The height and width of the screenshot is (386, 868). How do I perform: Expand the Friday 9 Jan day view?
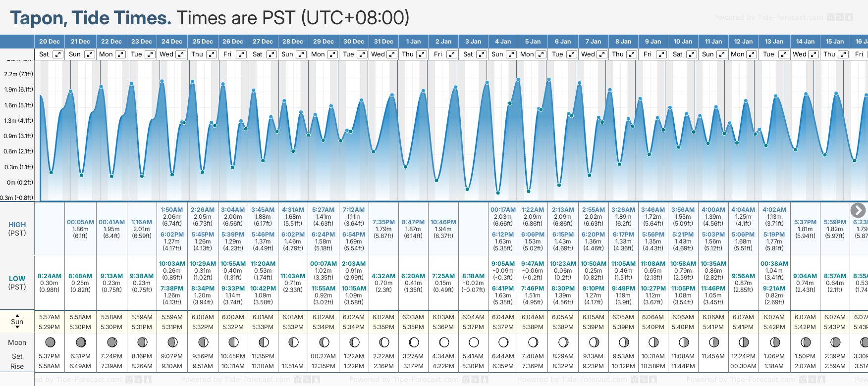(661, 54)
